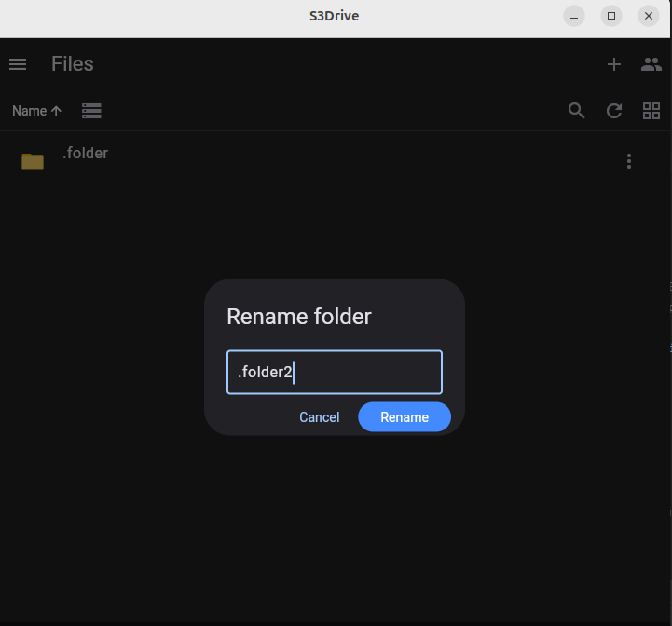Refresh the file list
The height and width of the screenshot is (626, 672).
[613, 111]
